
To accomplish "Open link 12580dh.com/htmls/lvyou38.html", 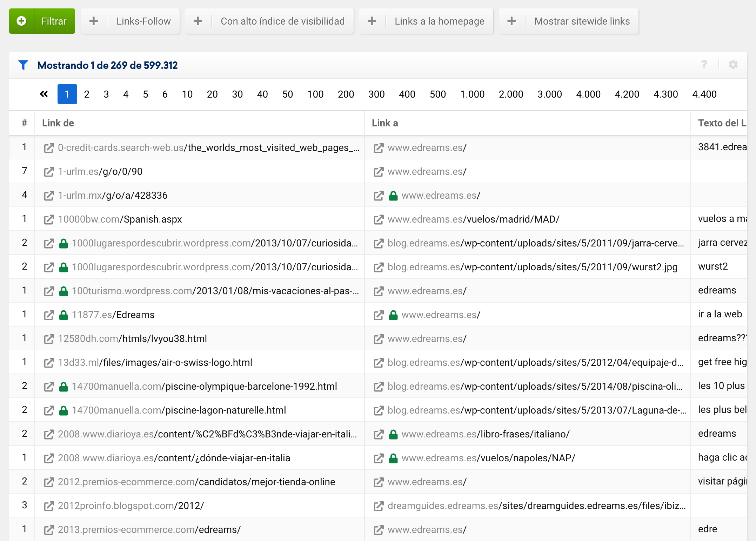I will [132, 339].
